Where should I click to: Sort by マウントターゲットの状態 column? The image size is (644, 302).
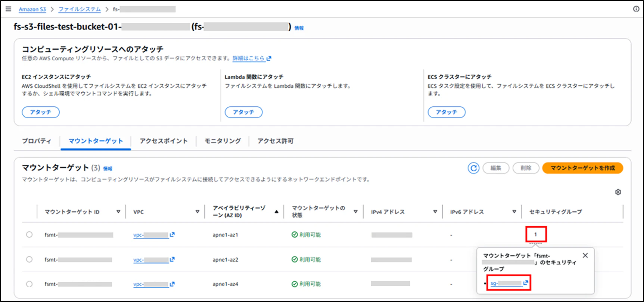click(355, 211)
